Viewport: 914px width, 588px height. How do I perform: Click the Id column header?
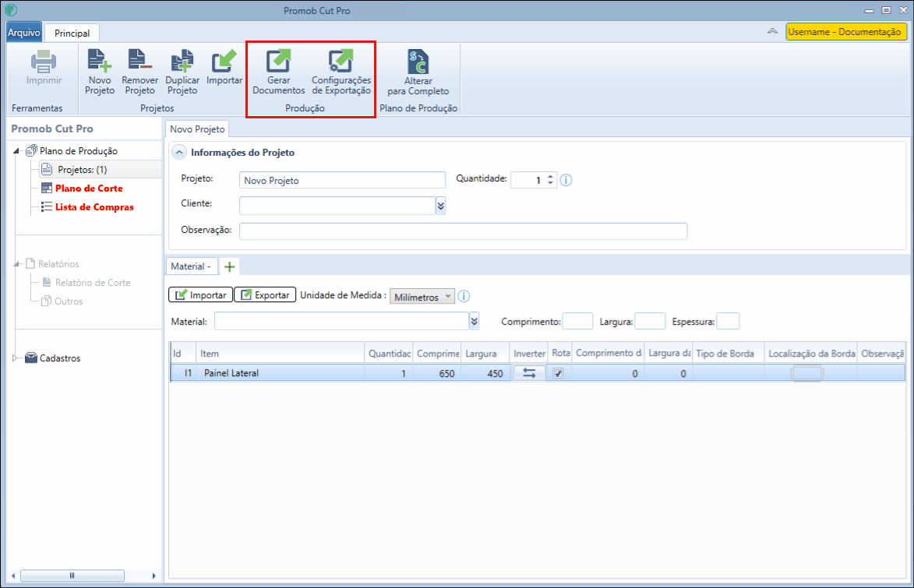point(183,353)
